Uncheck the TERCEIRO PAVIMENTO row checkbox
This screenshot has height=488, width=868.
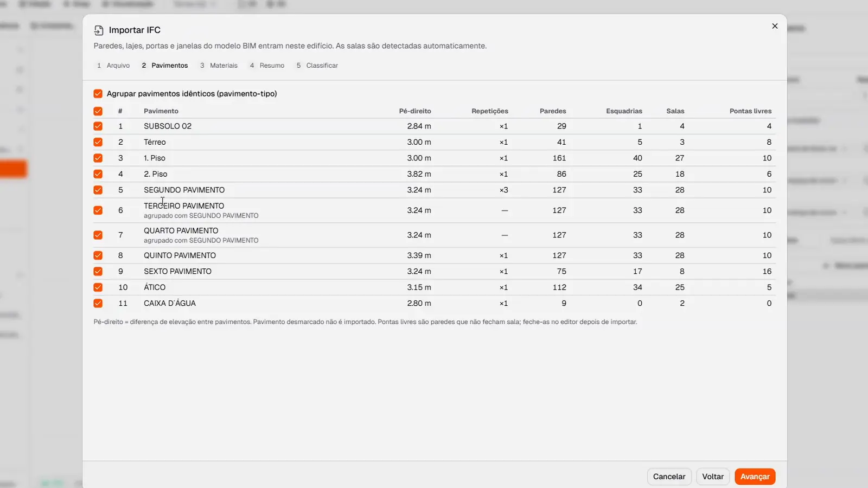pyautogui.click(x=98, y=210)
